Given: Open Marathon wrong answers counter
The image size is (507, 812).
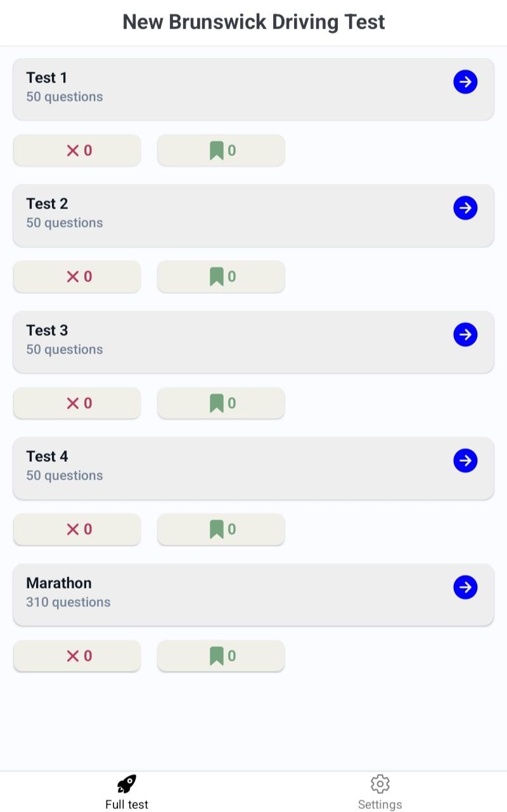Looking at the screenshot, I should coord(77,656).
